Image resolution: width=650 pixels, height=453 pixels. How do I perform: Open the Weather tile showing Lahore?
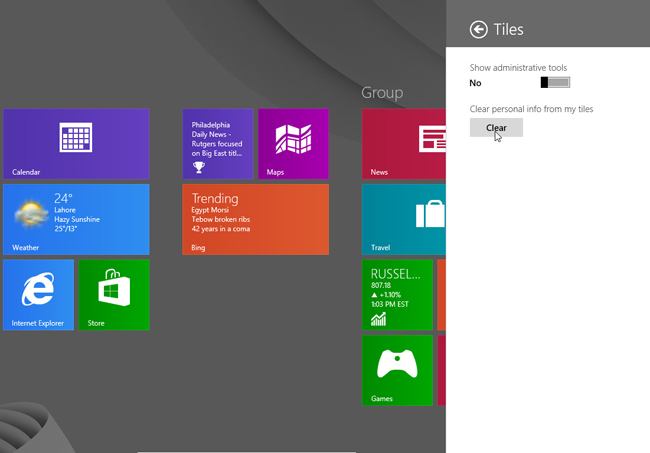click(x=76, y=219)
